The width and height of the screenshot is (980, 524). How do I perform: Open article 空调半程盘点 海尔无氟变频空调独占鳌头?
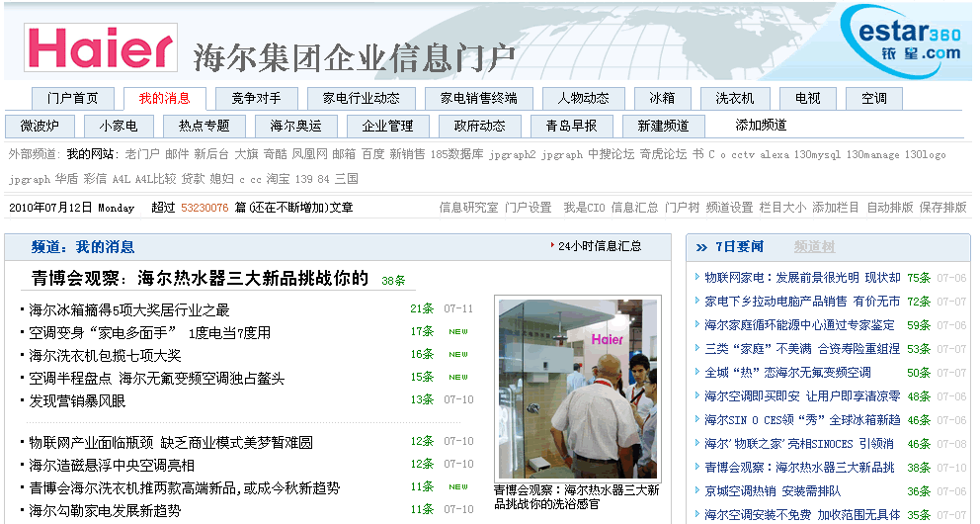[156, 378]
